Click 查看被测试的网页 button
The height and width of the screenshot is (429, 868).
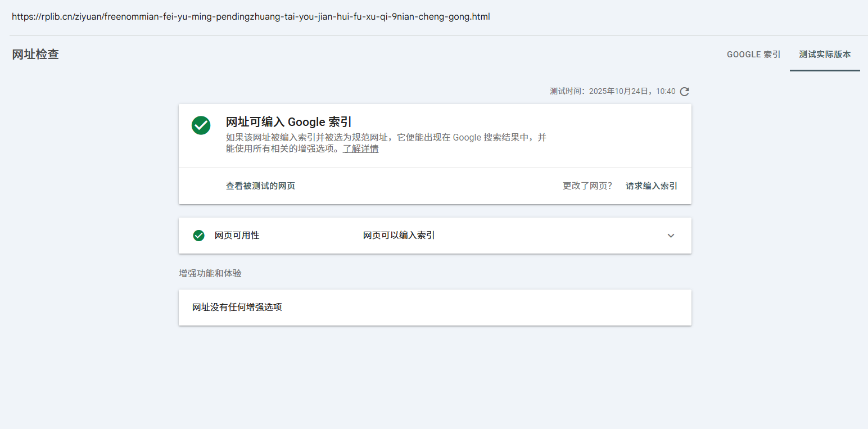point(260,186)
